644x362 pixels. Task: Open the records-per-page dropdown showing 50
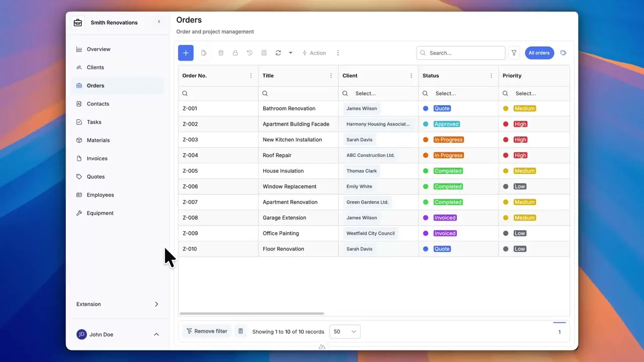pyautogui.click(x=344, y=331)
